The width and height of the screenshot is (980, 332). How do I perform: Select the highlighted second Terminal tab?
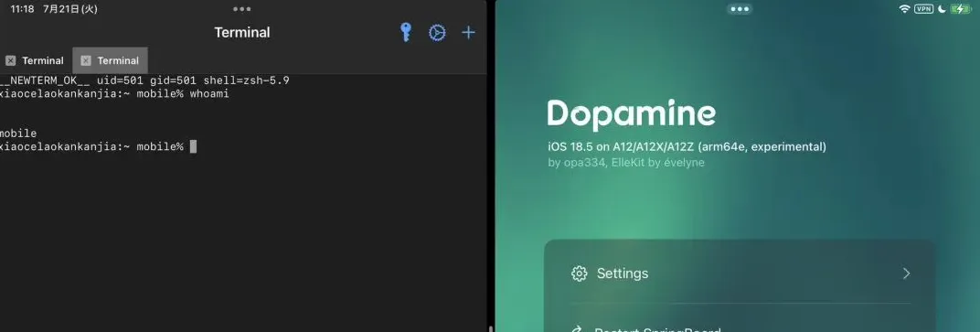[111, 60]
